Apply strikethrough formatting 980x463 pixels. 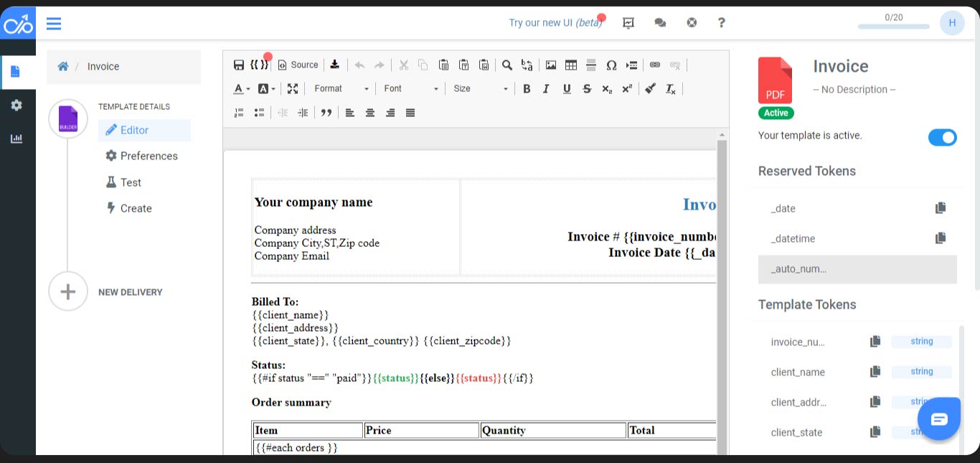coord(587,89)
